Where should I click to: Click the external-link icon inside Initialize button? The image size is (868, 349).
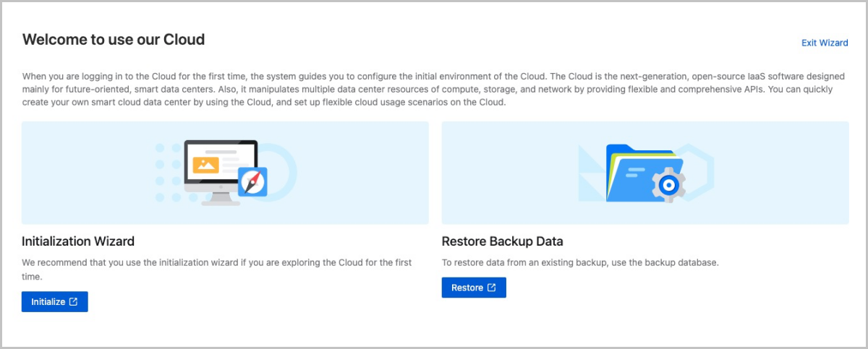(73, 302)
